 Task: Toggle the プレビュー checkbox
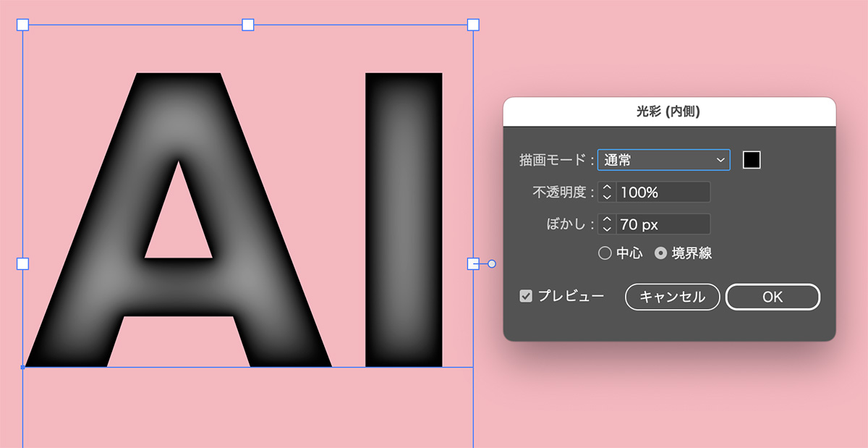(x=526, y=296)
